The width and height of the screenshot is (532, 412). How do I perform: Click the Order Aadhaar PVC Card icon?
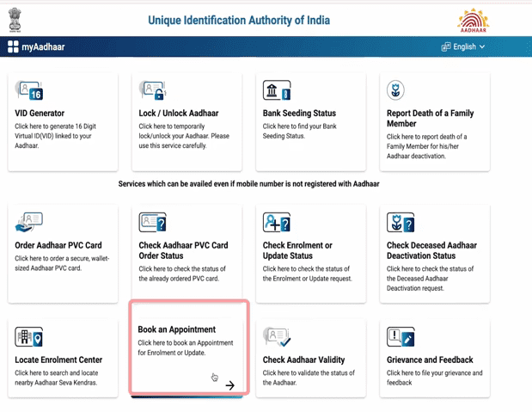pyautogui.click(x=29, y=222)
